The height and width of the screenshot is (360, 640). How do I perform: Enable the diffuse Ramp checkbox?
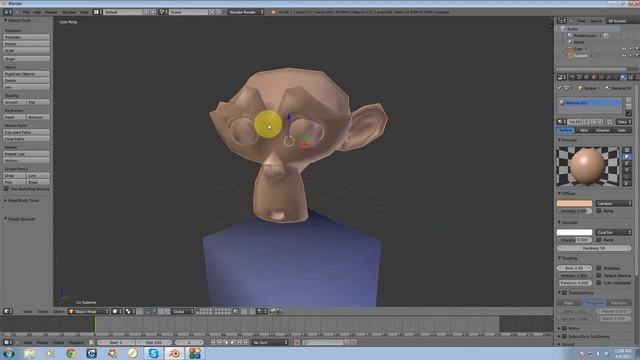[x=599, y=211]
